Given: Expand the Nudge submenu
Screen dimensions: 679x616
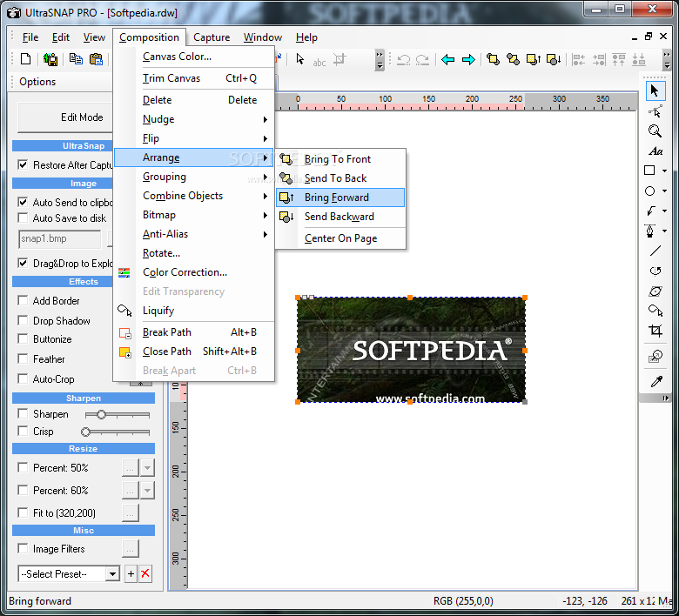Looking at the screenshot, I should click(x=193, y=119).
